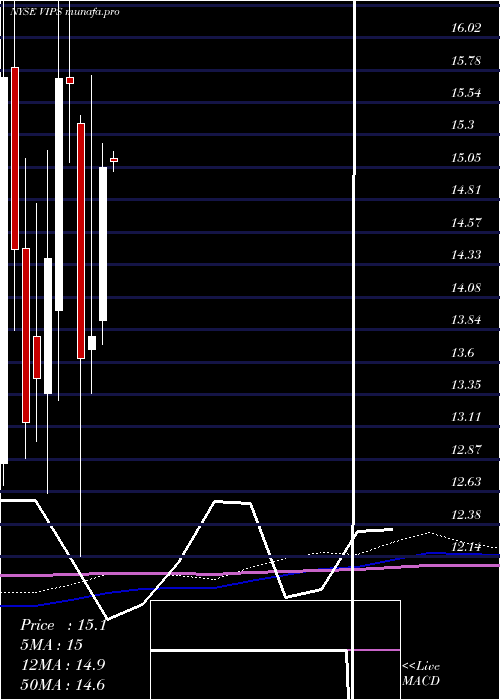The image size is (500, 700).
Task: Click the 12.14 price axis label
Action: click(x=466, y=547)
